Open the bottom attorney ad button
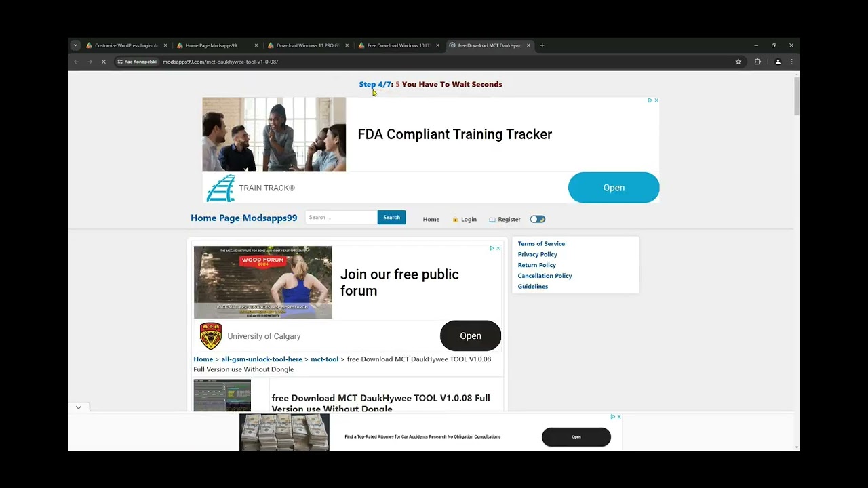This screenshot has height=488, width=868. click(576, 436)
